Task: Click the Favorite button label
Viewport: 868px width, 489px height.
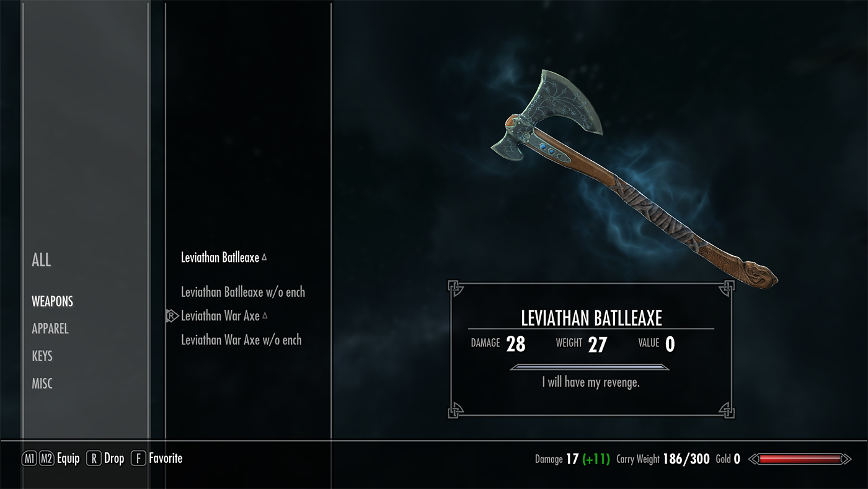Action: click(166, 459)
